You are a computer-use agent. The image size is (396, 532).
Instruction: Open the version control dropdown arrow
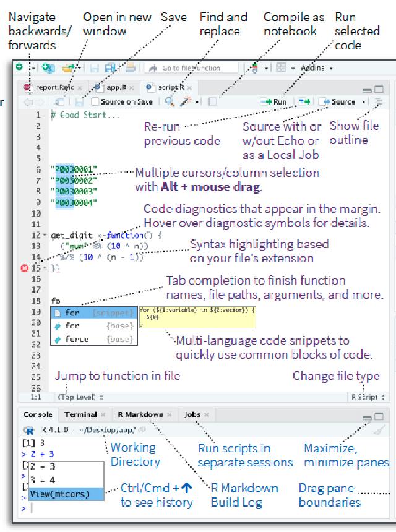tap(267, 68)
